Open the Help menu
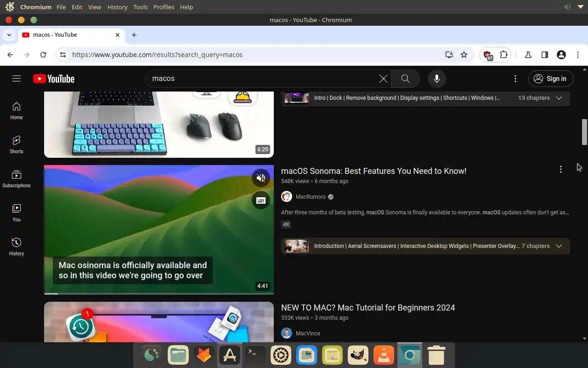This screenshot has height=368, width=588. (x=187, y=7)
